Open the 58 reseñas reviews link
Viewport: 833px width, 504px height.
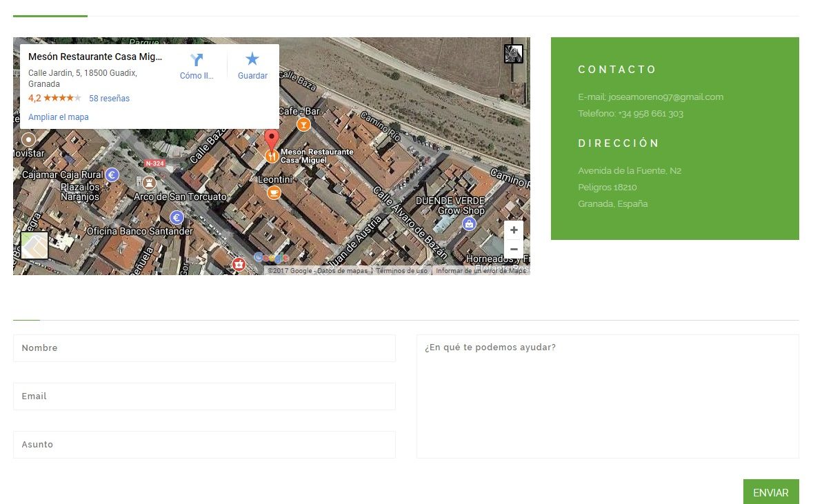(109, 99)
